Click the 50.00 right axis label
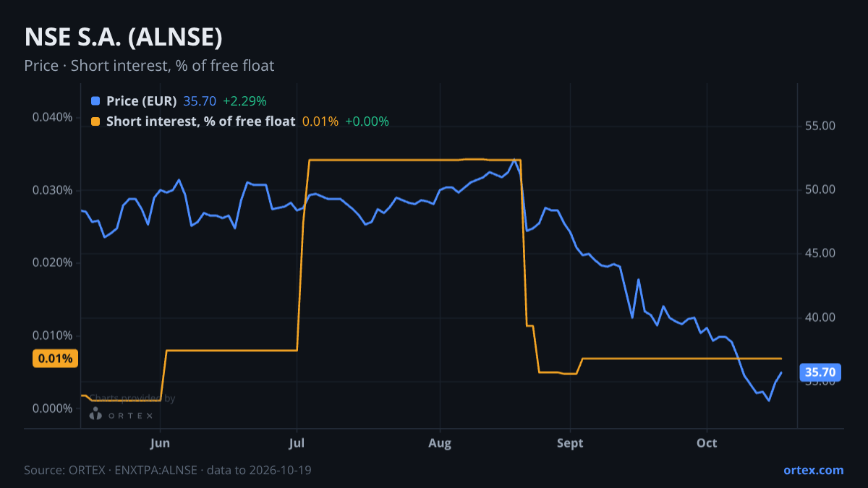Viewport: 868px width, 488px height. 820,189
